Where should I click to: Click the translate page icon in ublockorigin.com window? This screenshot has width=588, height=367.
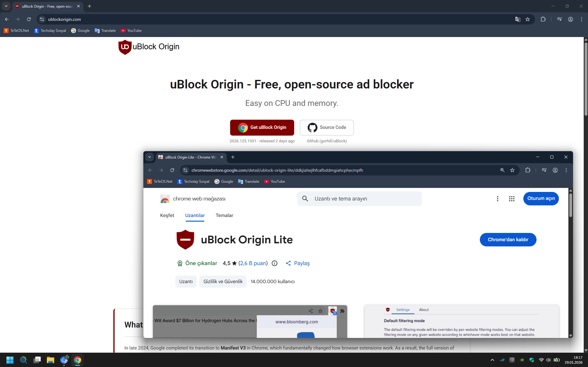518,19
